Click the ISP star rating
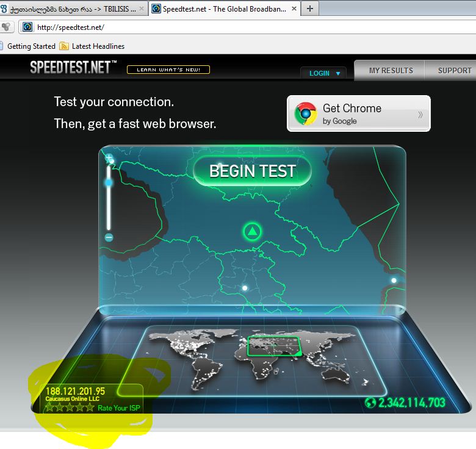The width and height of the screenshot is (476, 449). click(70, 407)
